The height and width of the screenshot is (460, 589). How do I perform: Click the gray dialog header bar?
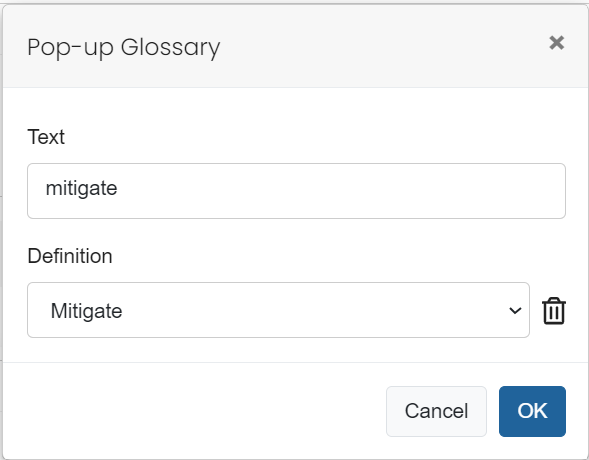coord(376,46)
